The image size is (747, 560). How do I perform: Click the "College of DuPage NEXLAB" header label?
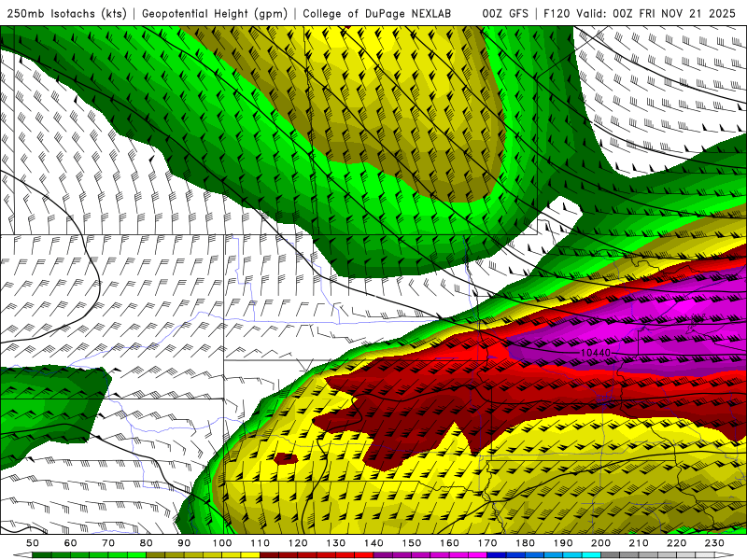(377, 13)
